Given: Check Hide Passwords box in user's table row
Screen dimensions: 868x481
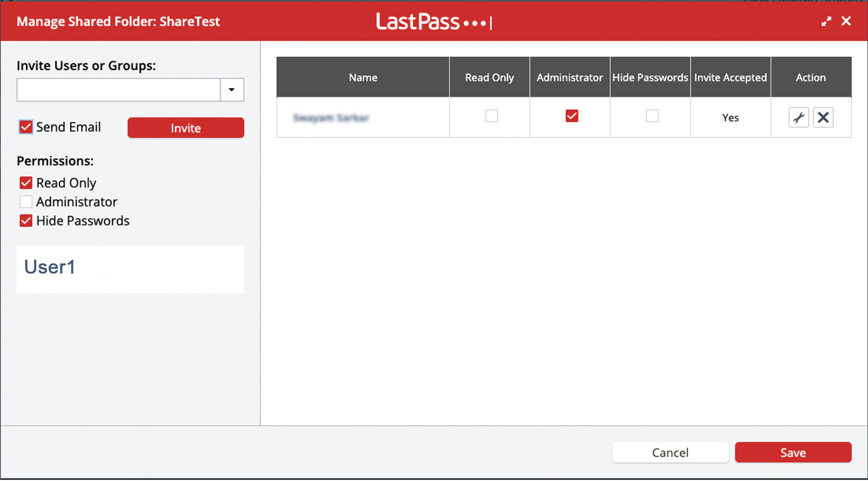Looking at the screenshot, I should 652,116.
